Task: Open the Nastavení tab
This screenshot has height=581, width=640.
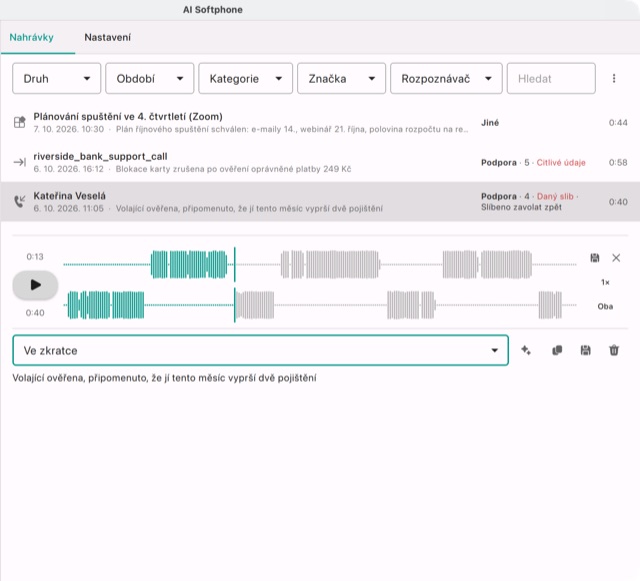Action: [x=107, y=37]
